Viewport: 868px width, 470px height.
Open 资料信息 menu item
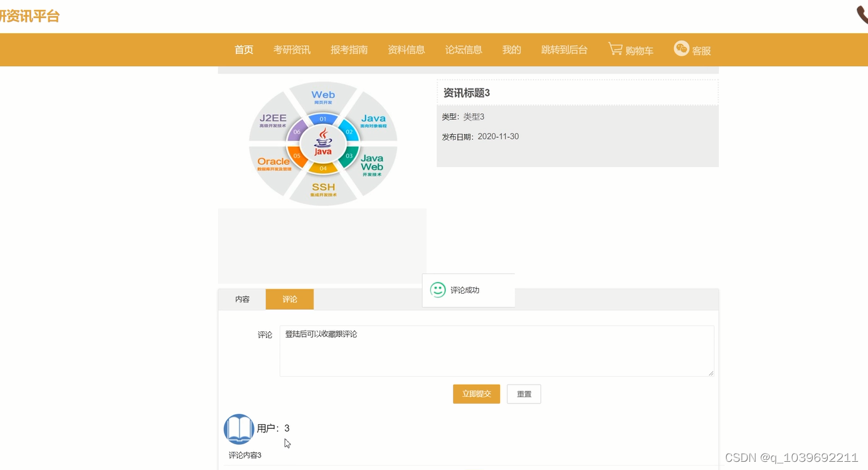pyautogui.click(x=406, y=50)
